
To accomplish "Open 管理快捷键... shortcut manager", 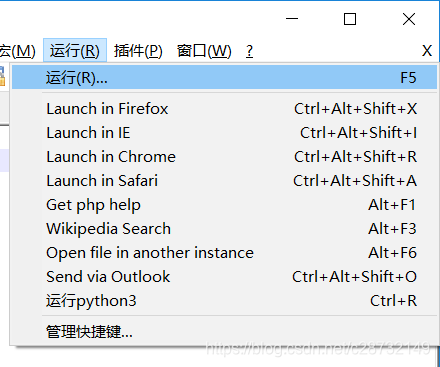I will pos(224,331).
